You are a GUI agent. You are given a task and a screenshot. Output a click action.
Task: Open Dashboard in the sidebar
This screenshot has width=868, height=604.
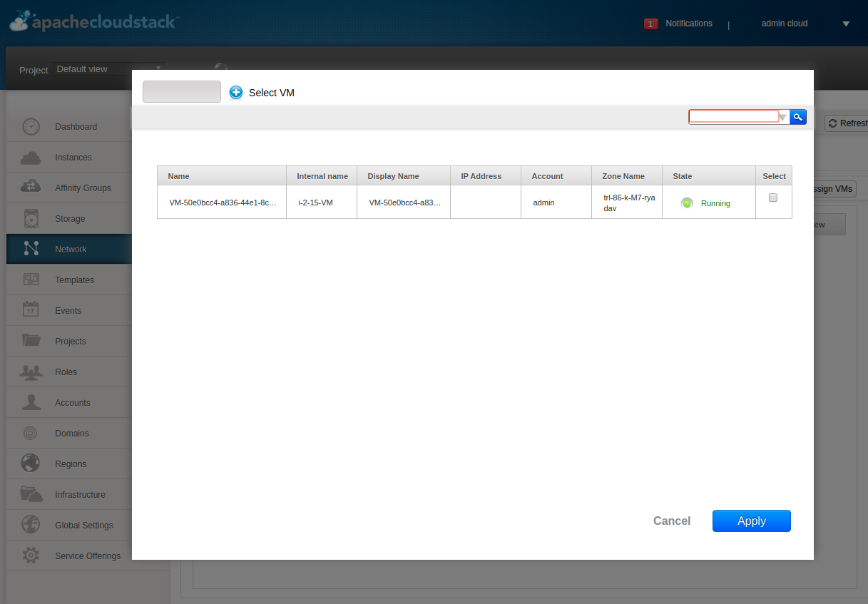76,126
